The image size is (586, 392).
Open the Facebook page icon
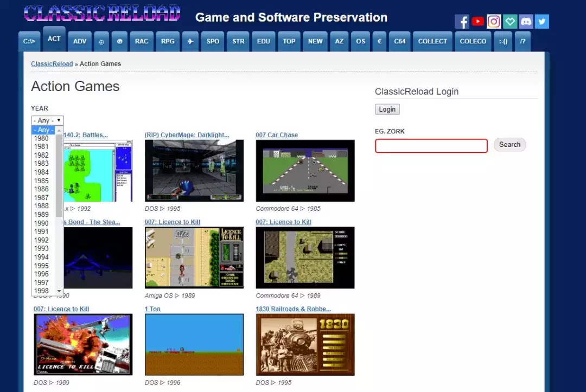point(462,22)
